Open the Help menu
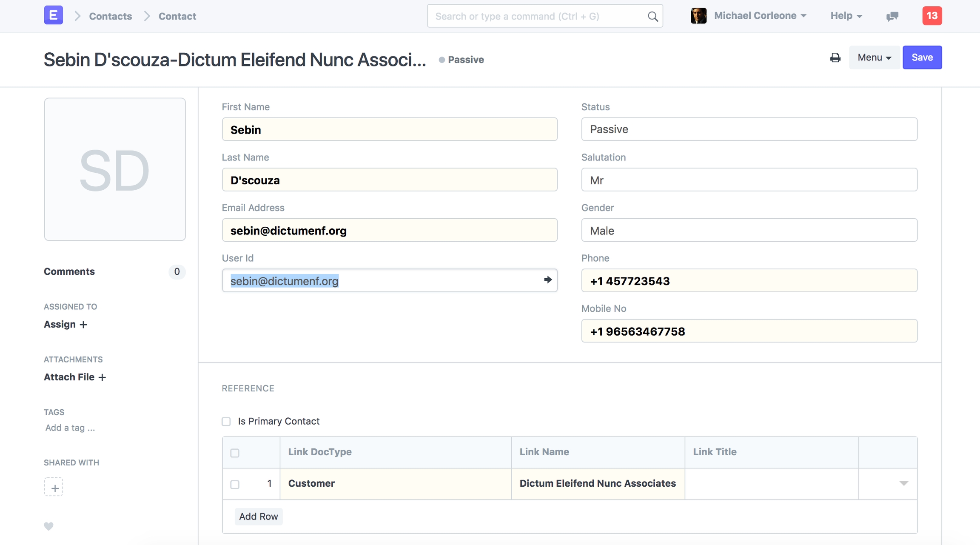This screenshot has width=980, height=545. [846, 16]
